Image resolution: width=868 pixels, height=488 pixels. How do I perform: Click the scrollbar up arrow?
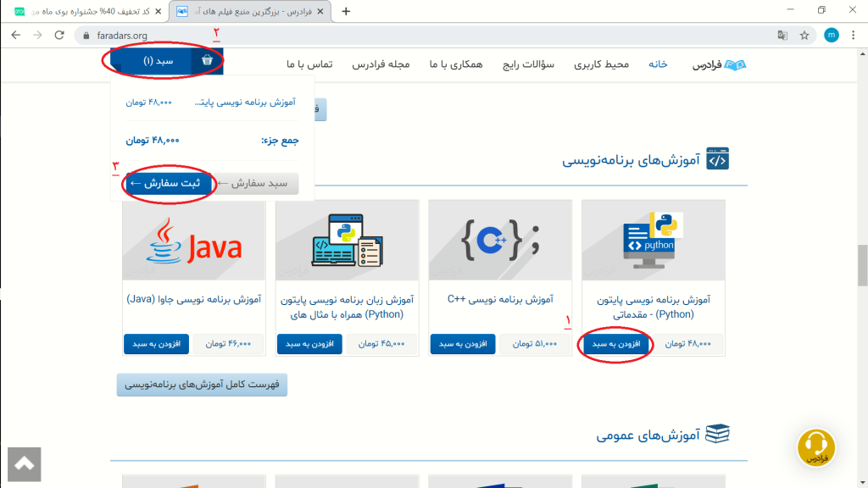coord(862,53)
